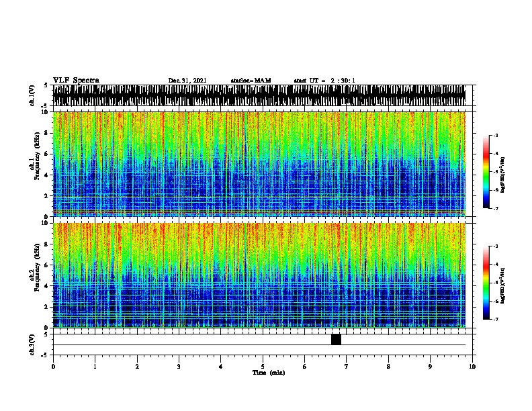Viewport: 532px width, 411px height.
Task: Click time axis tick label "9"
Action: point(430,366)
